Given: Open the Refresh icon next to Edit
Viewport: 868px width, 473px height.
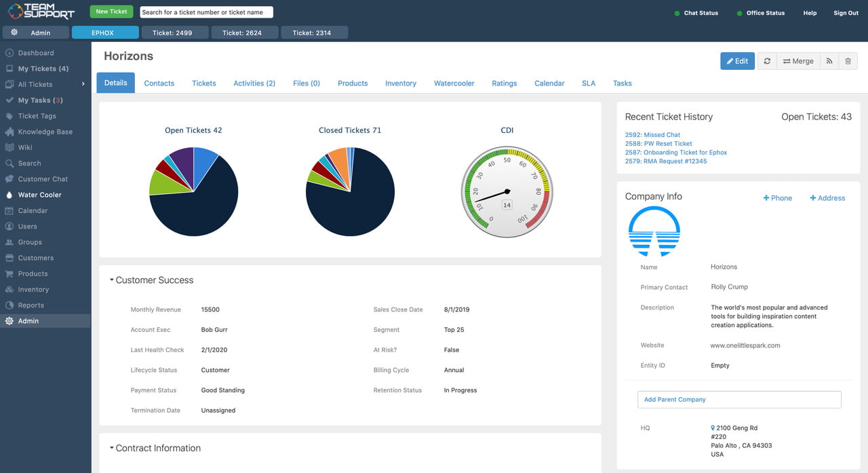Looking at the screenshot, I should pyautogui.click(x=767, y=60).
